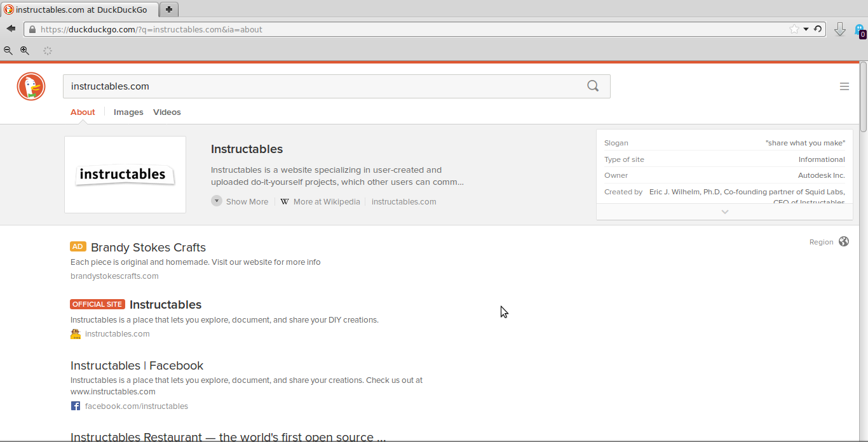Image resolution: width=868 pixels, height=442 pixels.
Task: Expand description with Show More
Action: coord(240,201)
